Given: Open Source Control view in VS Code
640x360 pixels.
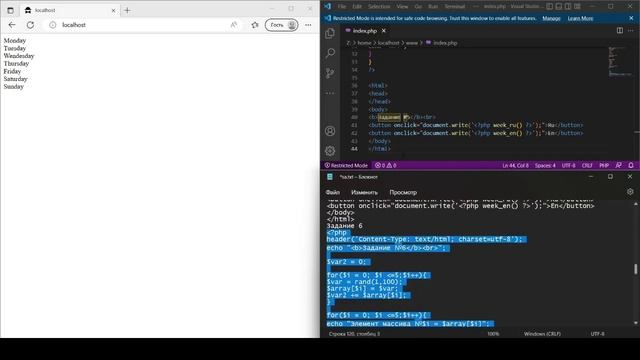Looking at the screenshot, I should pos(330,73).
